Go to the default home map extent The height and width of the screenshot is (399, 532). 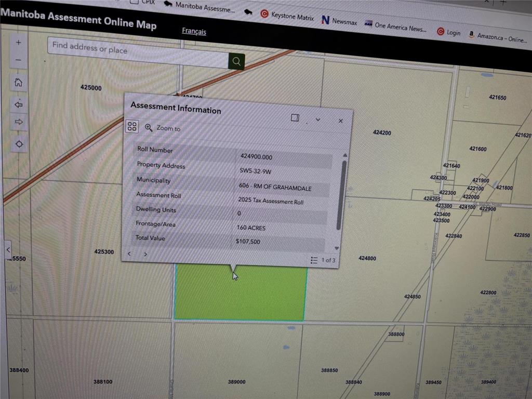click(x=18, y=83)
